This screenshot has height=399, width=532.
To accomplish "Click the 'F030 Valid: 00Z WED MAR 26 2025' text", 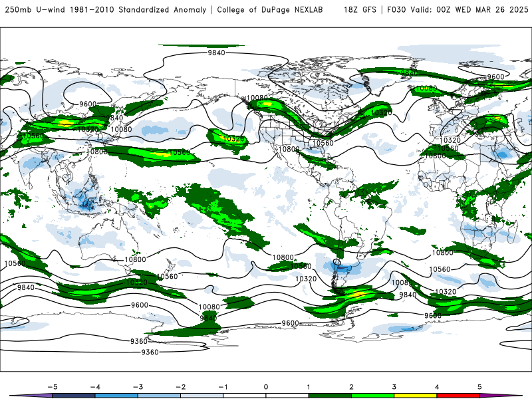I will (x=458, y=10).
